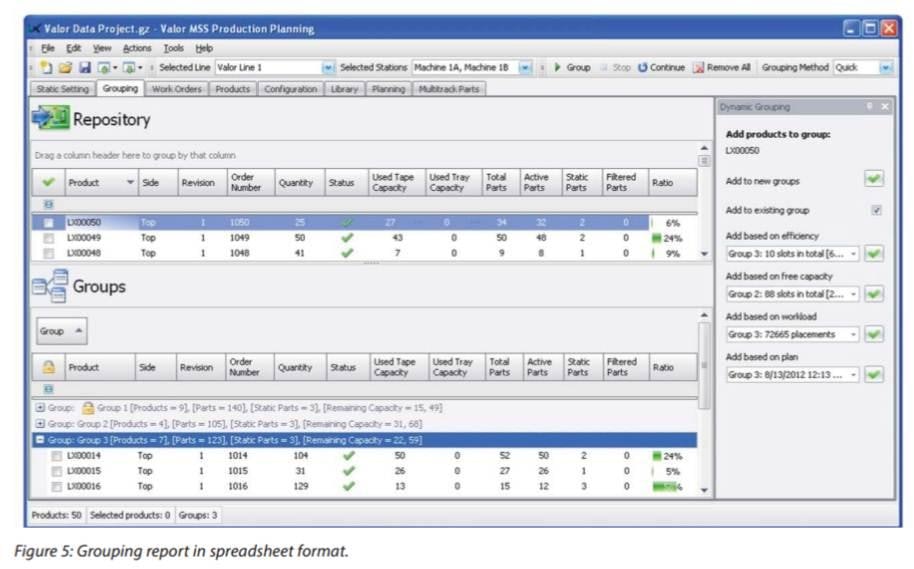Click Groups scrollbar down arrow
The image size is (914, 569).
click(x=704, y=490)
